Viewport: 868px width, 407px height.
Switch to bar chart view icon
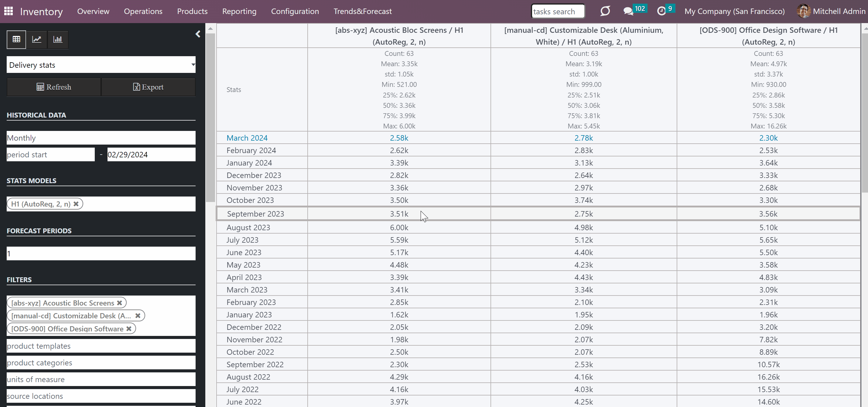click(x=58, y=39)
